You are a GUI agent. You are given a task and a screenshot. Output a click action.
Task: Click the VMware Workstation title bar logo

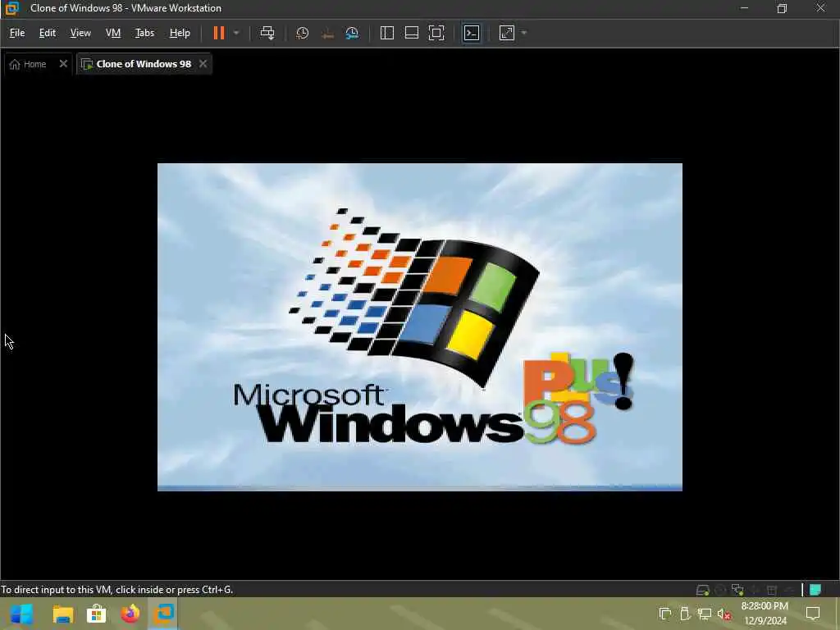tap(11, 8)
